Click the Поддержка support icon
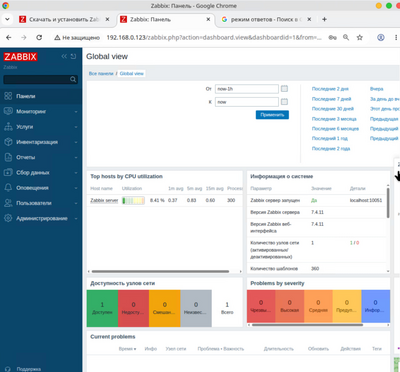This screenshot has height=372, width=400. click(x=8, y=369)
